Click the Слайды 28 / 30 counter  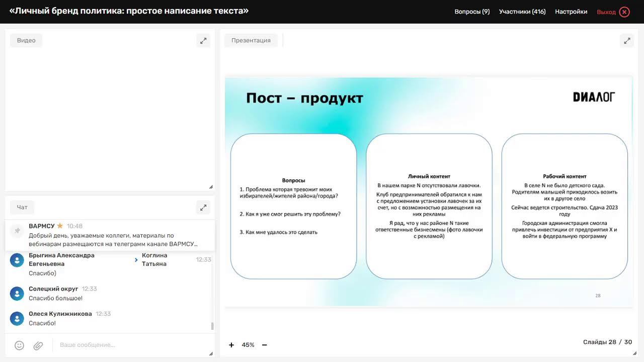pyautogui.click(x=608, y=342)
